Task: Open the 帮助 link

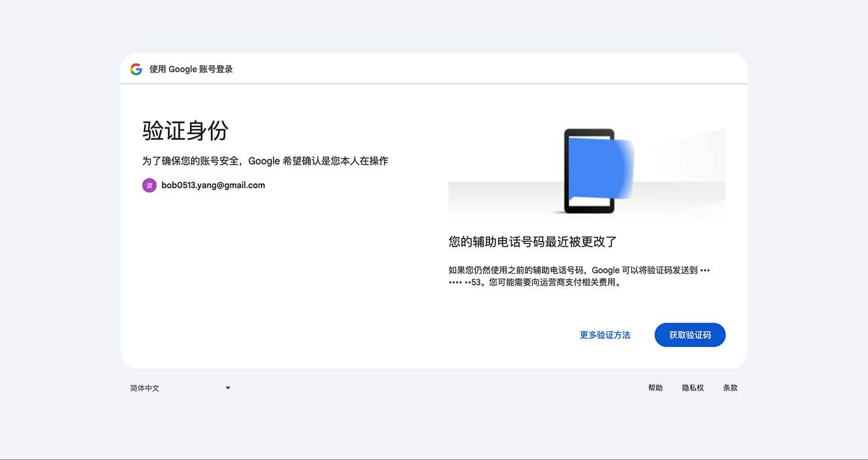Action: coord(655,388)
